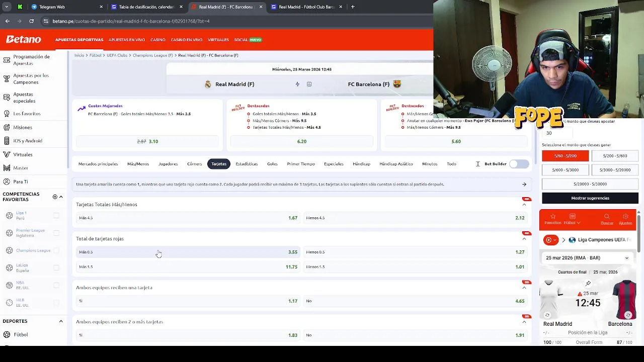Viewport: 644px width, 362px height.
Task: Switch to the Córners tab
Action: point(194,164)
